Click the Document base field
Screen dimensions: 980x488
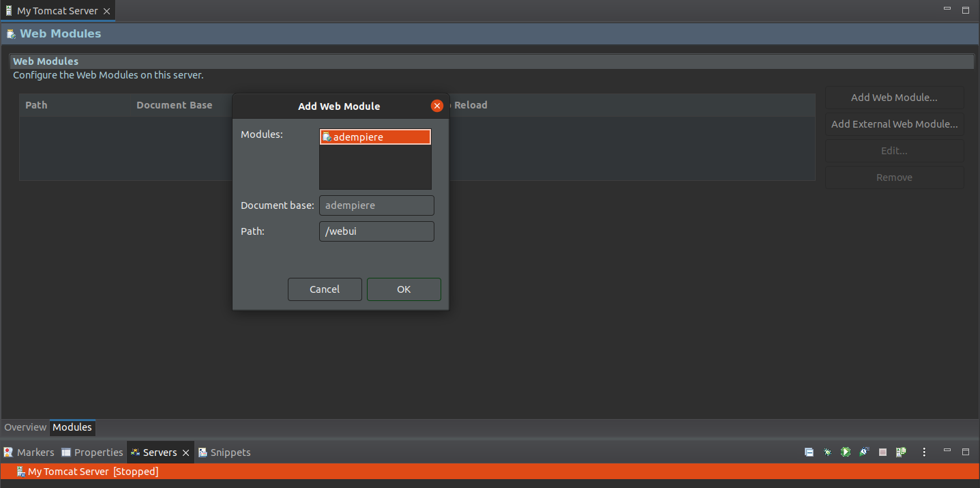(x=376, y=205)
